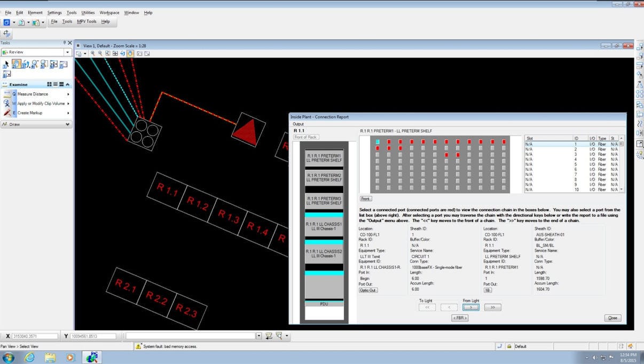Select the Pan tool in the view toolbar
Screen dimensions: 644x364
(130, 53)
